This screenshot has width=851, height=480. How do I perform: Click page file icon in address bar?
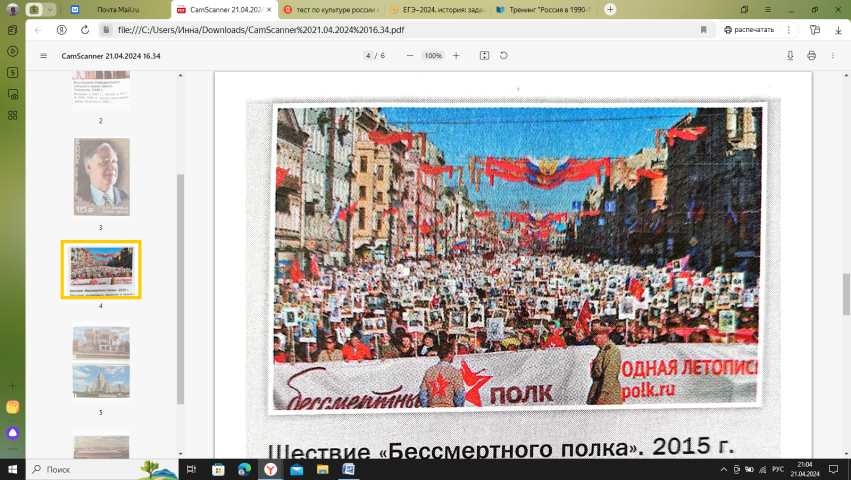coord(106,30)
